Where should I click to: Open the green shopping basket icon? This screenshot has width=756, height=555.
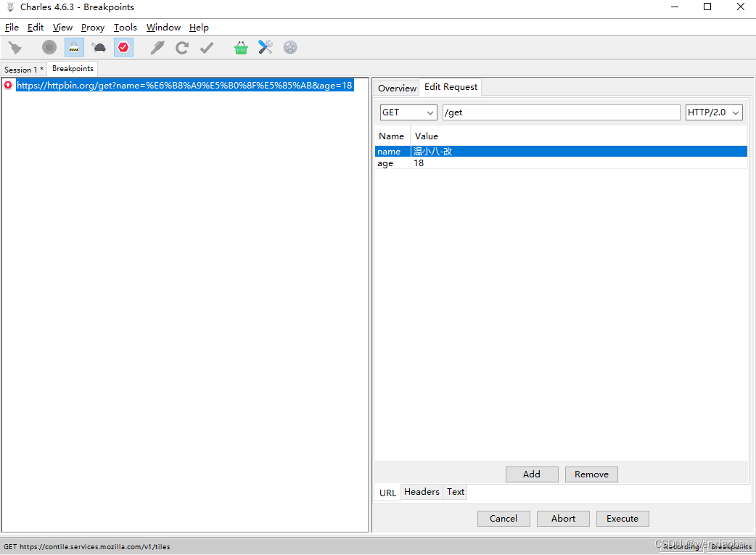[241, 47]
